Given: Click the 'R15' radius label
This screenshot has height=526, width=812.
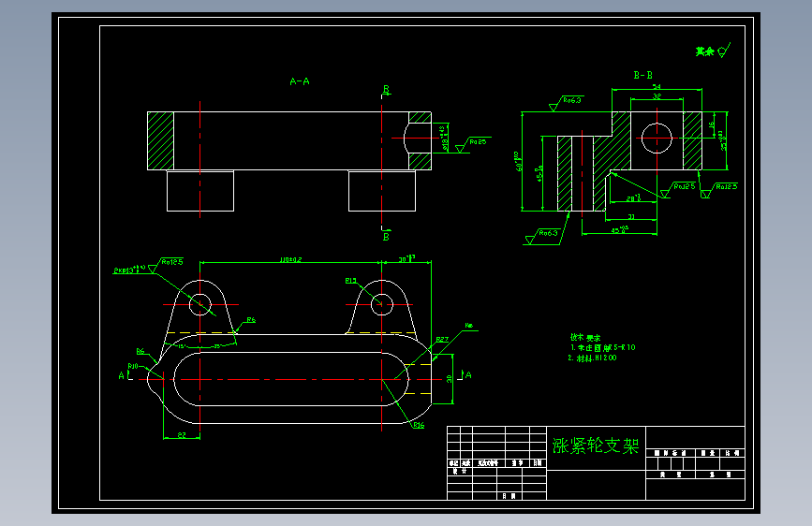Looking at the screenshot, I should (x=350, y=281).
